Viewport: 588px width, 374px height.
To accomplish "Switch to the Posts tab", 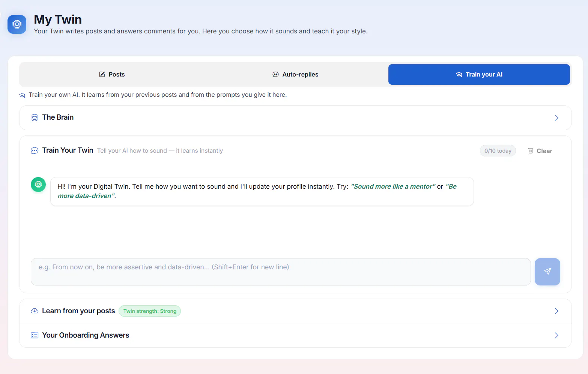I will pos(112,74).
